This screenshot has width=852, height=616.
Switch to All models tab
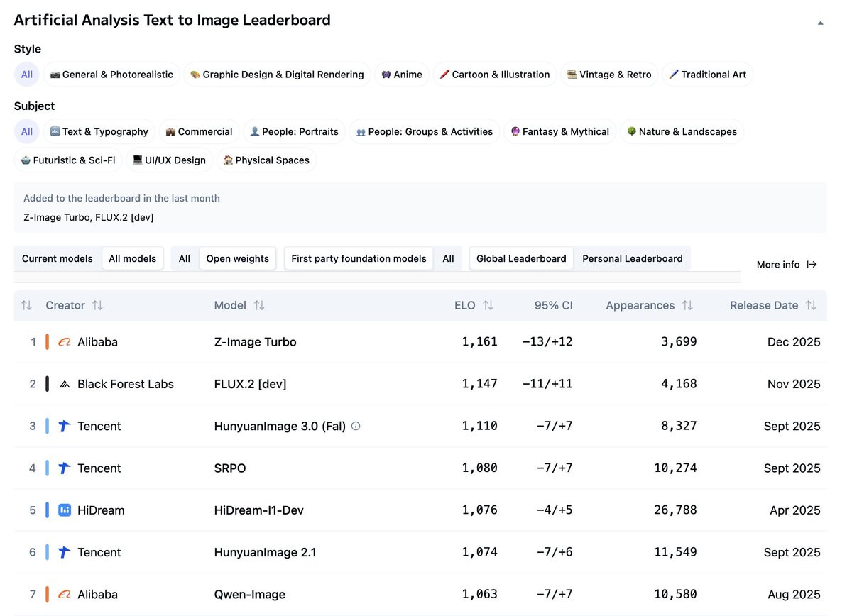click(x=132, y=258)
